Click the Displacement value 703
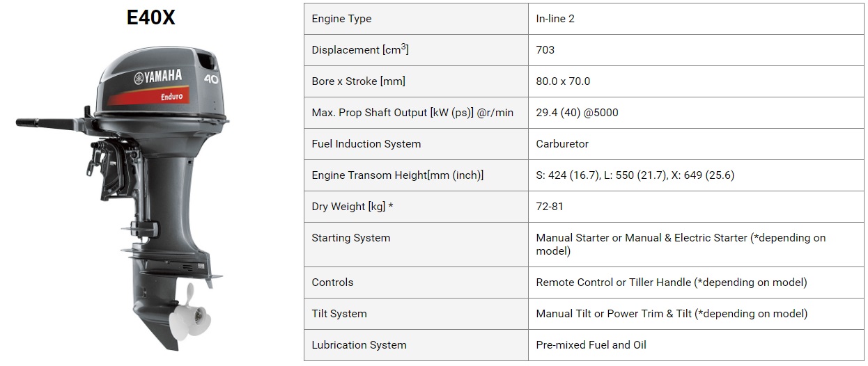The height and width of the screenshot is (366, 868). (545, 50)
